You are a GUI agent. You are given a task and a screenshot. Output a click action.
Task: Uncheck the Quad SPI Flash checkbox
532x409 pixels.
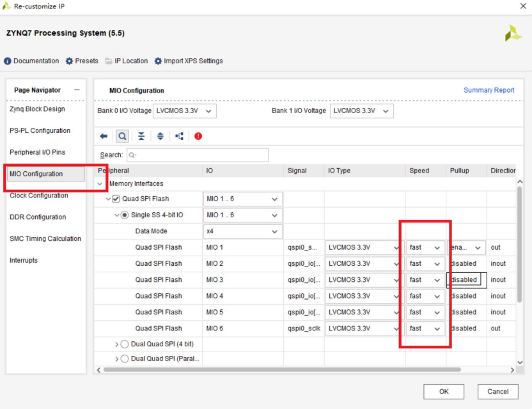[116, 199]
